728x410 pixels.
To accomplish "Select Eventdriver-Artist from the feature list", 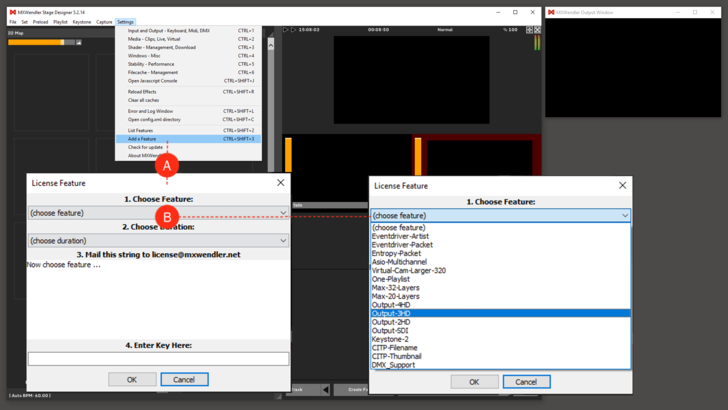I will point(500,236).
